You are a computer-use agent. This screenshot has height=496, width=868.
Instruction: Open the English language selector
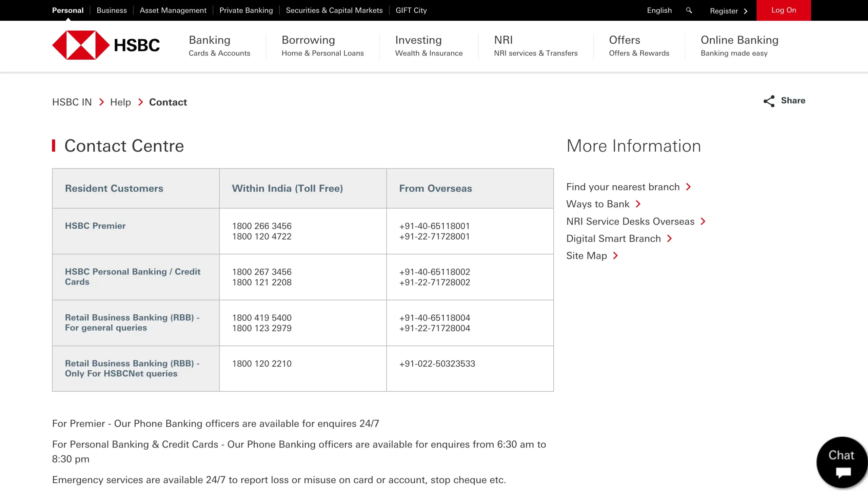click(x=659, y=10)
